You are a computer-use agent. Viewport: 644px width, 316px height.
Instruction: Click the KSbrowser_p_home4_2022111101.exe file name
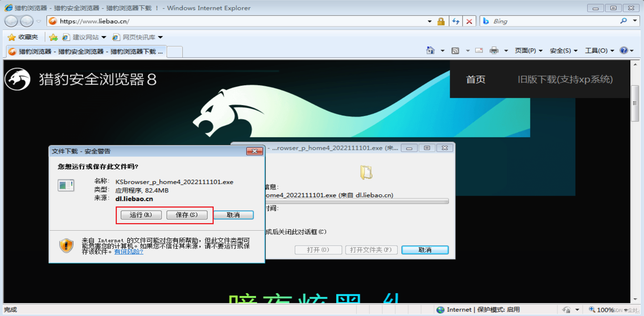click(174, 182)
